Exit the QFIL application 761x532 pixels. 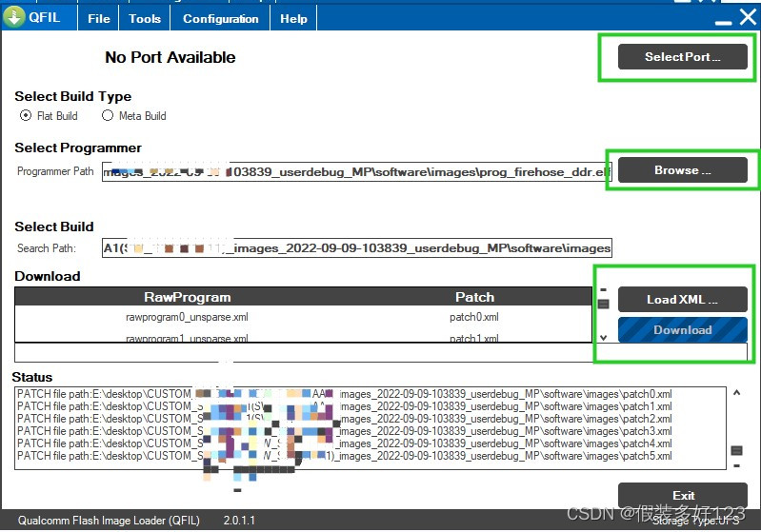[682, 495]
